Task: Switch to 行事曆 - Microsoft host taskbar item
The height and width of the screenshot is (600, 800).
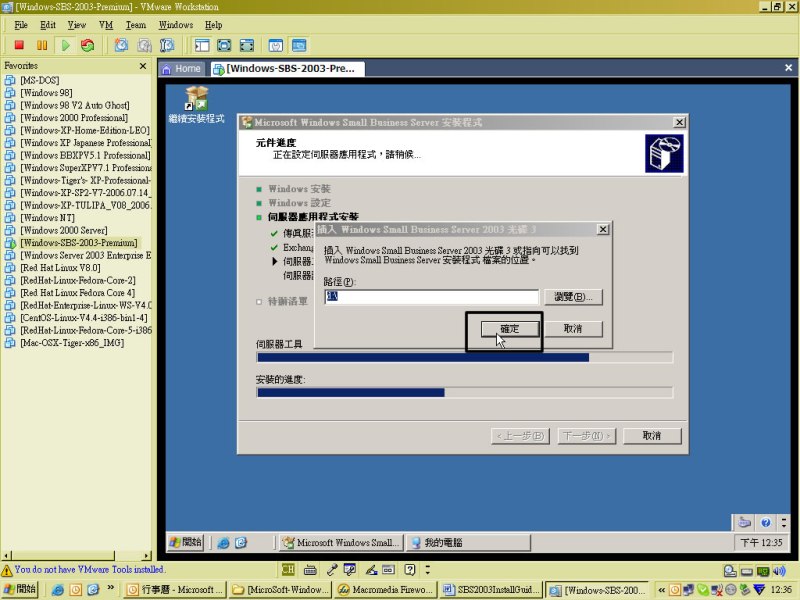Action: point(174,590)
